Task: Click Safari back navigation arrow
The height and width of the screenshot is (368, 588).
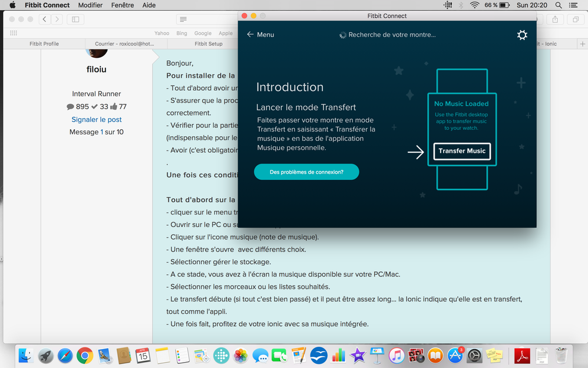Action: [x=45, y=19]
